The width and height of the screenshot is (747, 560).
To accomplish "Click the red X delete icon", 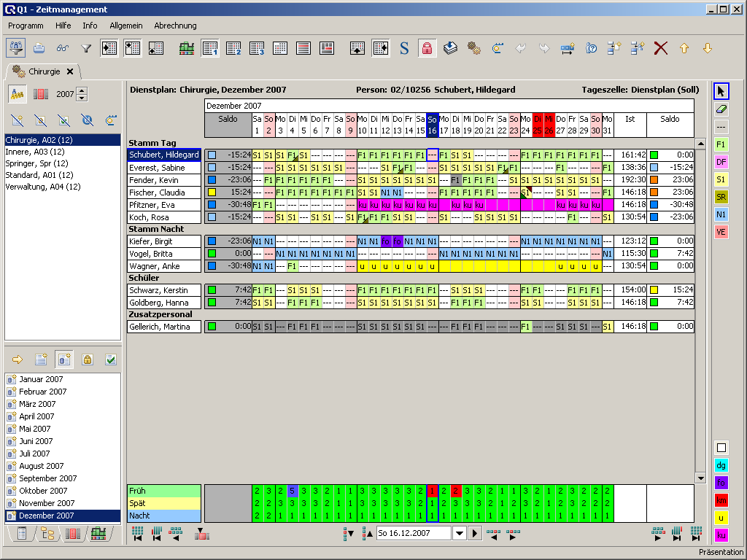I will point(661,48).
